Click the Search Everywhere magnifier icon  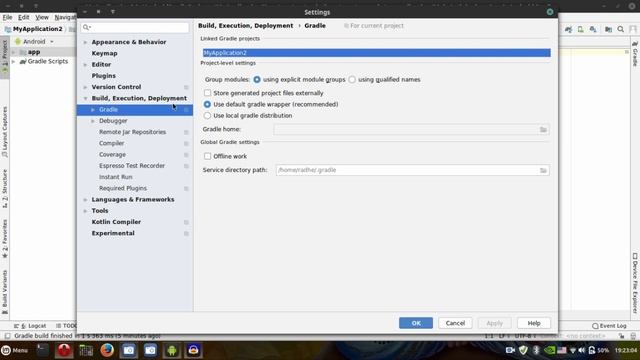coord(620,29)
